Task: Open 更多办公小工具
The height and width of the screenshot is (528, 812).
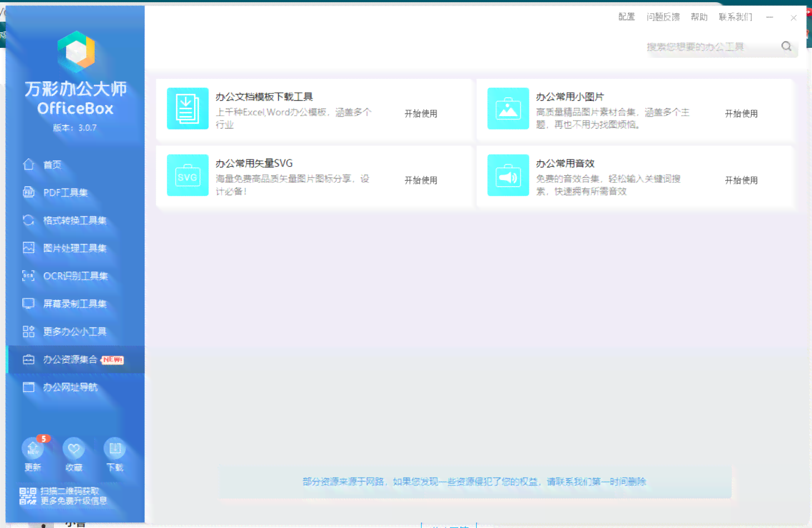Action: 75,331
